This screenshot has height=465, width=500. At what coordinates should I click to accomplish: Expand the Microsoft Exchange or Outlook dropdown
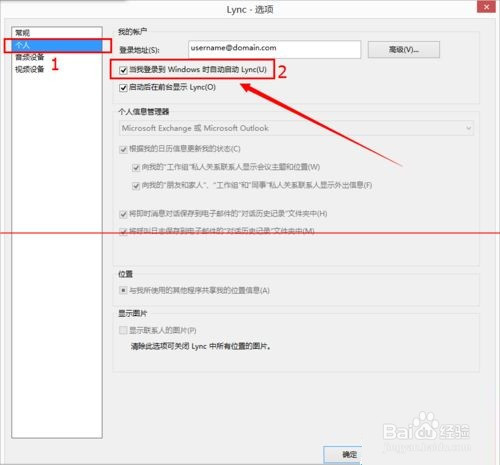(x=296, y=128)
